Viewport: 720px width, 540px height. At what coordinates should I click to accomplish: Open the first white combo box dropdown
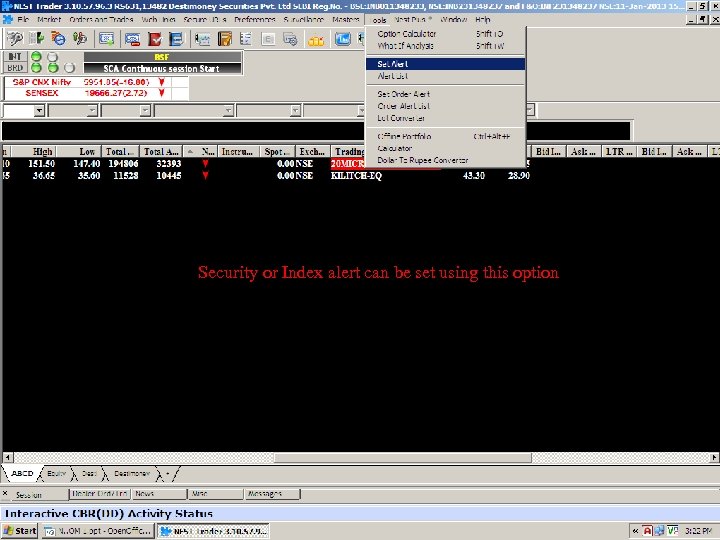pos(39,111)
